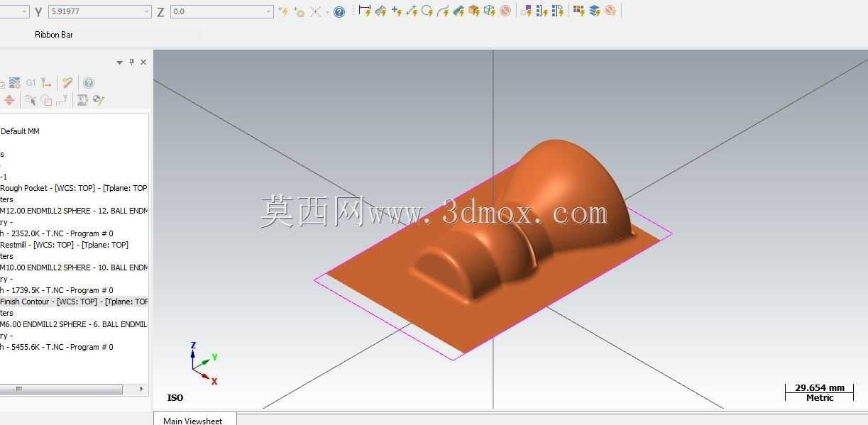Viewport: 868px width, 425px height.
Task: Click the AutoCursor fast point icon
Action: (x=283, y=11)
